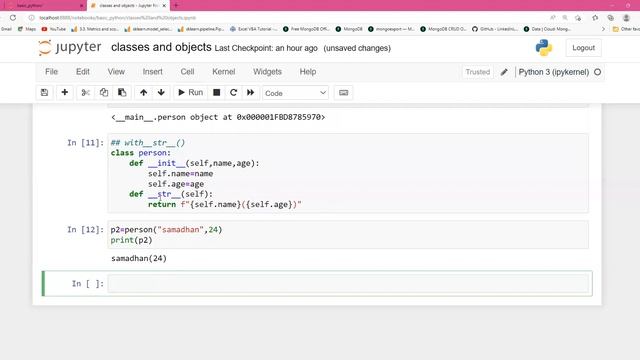Viewport: 640px width, 360px height.
Task: Click the print(p2) code line
Action: [x=131, y=240]
